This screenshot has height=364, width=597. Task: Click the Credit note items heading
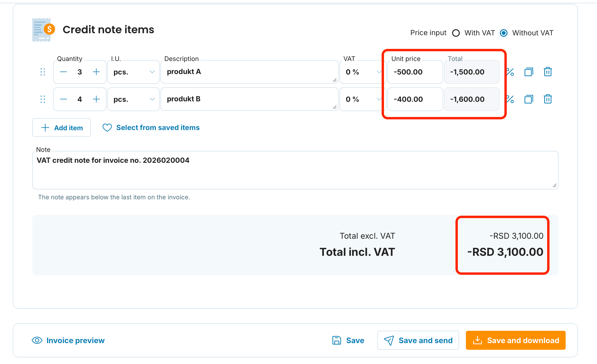(x=108, y=30)
